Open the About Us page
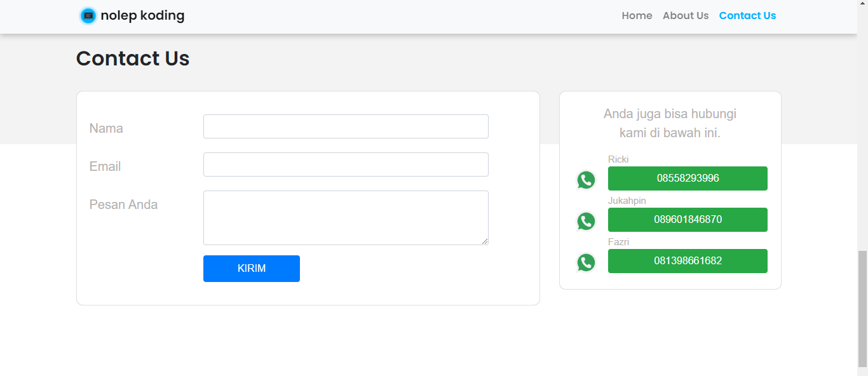868x376 pixels. coord(685,15)
